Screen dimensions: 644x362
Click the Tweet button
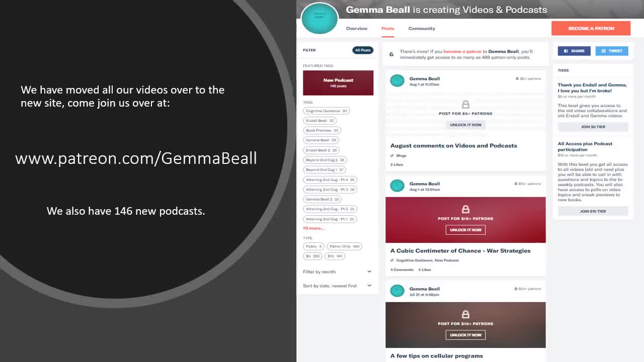[612, 51]
